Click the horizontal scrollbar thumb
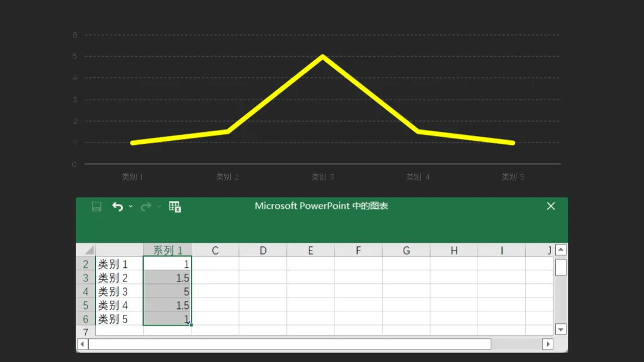The height and width of the screenshot is (362, 644). [290, 344]
